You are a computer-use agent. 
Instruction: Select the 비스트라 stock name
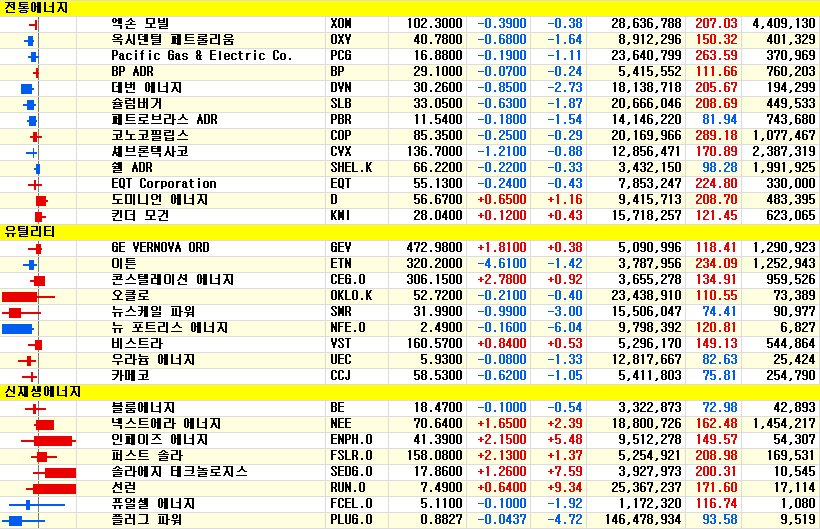coord(137,343)
